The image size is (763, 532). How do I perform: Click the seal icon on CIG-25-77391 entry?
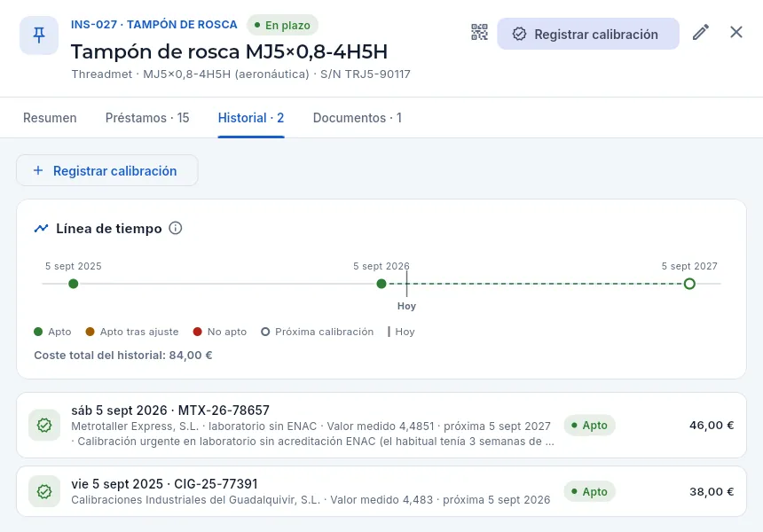point(44,491)
